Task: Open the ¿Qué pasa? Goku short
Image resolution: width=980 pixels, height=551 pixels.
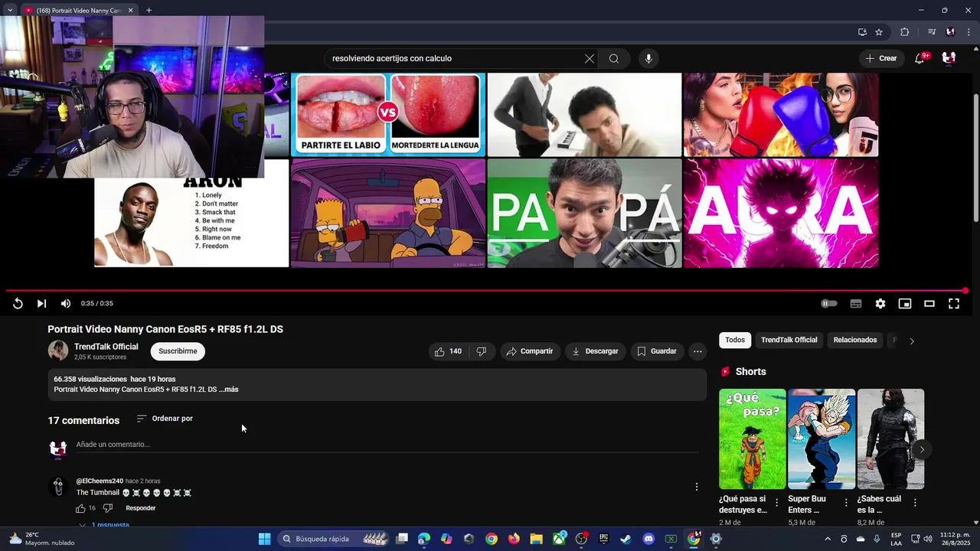Action: [x=753, y=439]
